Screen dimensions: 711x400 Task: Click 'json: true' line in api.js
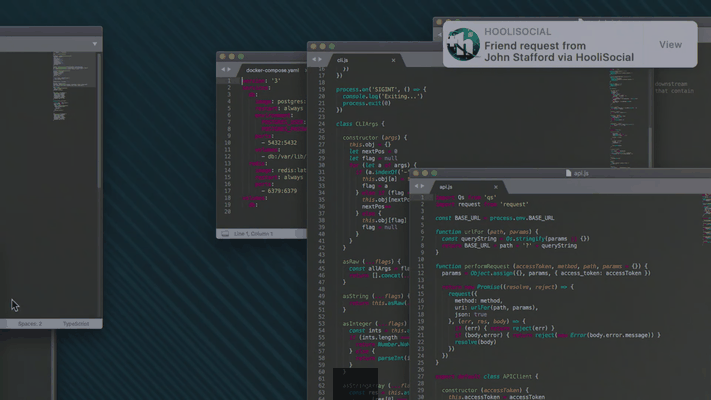coord(471,314)
